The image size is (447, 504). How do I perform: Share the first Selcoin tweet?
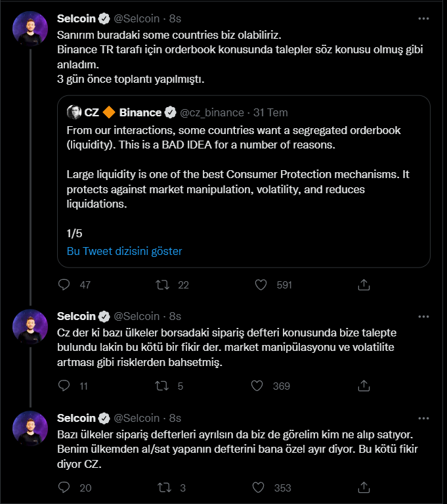363,285
